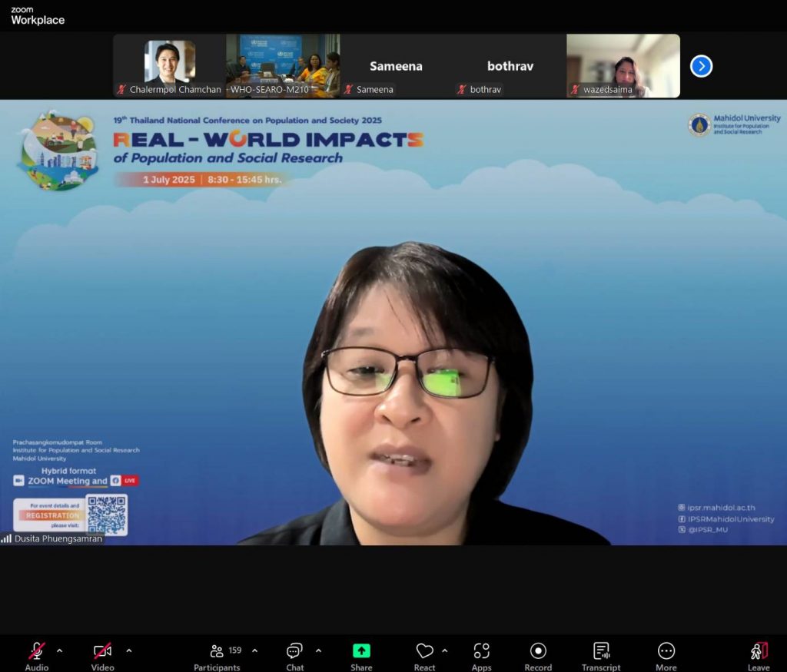Click the green Share screen icon

361,651
